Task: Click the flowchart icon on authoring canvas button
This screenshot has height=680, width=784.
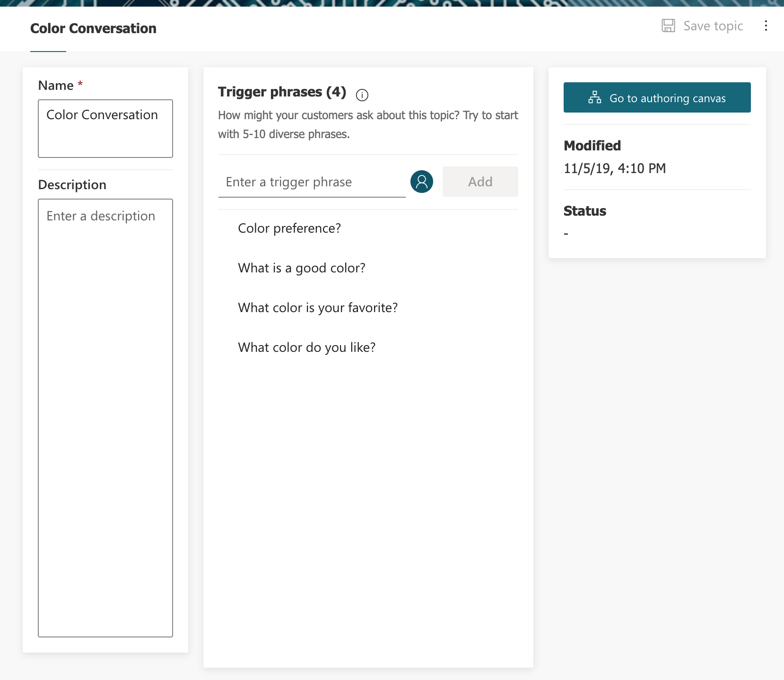Action: (x=595, y=98)
